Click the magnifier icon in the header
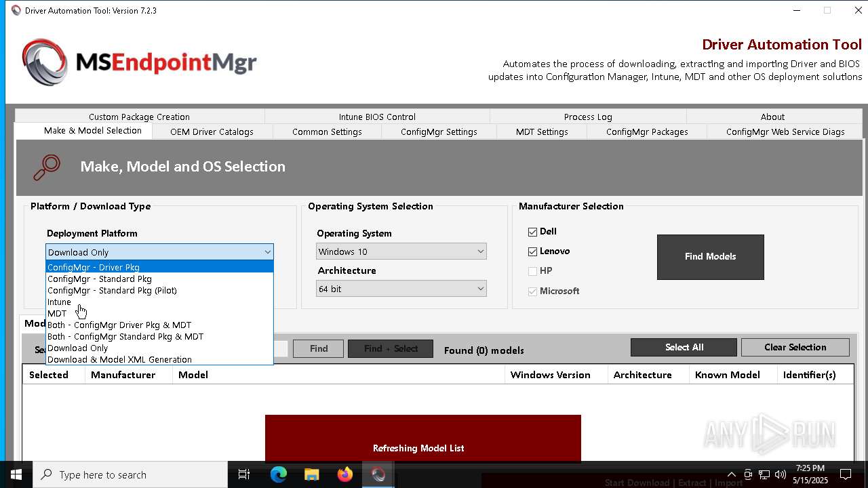868x488 pixels. pyautogui.click(x=47, y=167)
